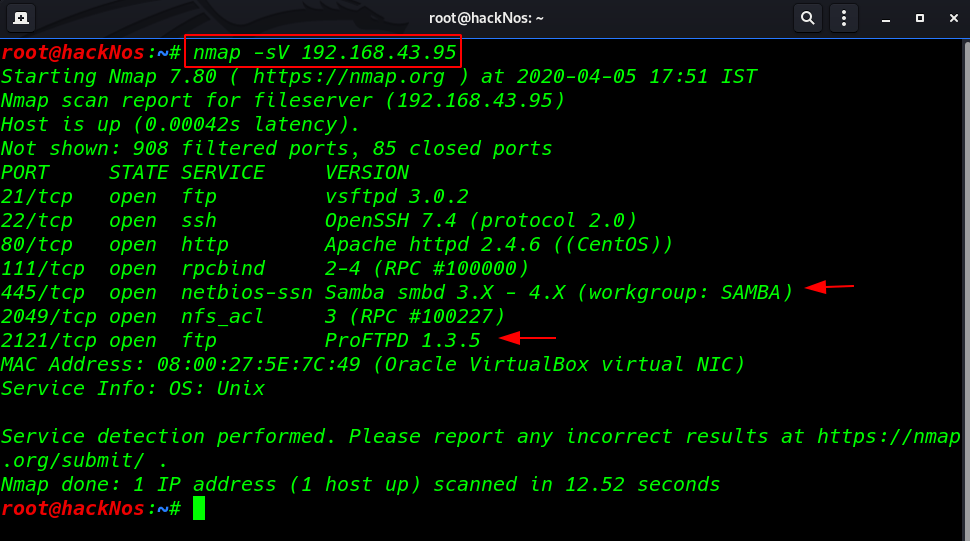Click the 445/tcp port entry
Screen dimensions: 970x541
coord(43,293)
